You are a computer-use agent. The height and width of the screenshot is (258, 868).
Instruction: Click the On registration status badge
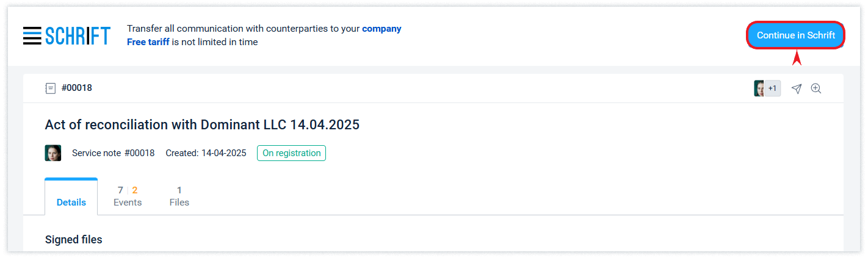[291, 153]
